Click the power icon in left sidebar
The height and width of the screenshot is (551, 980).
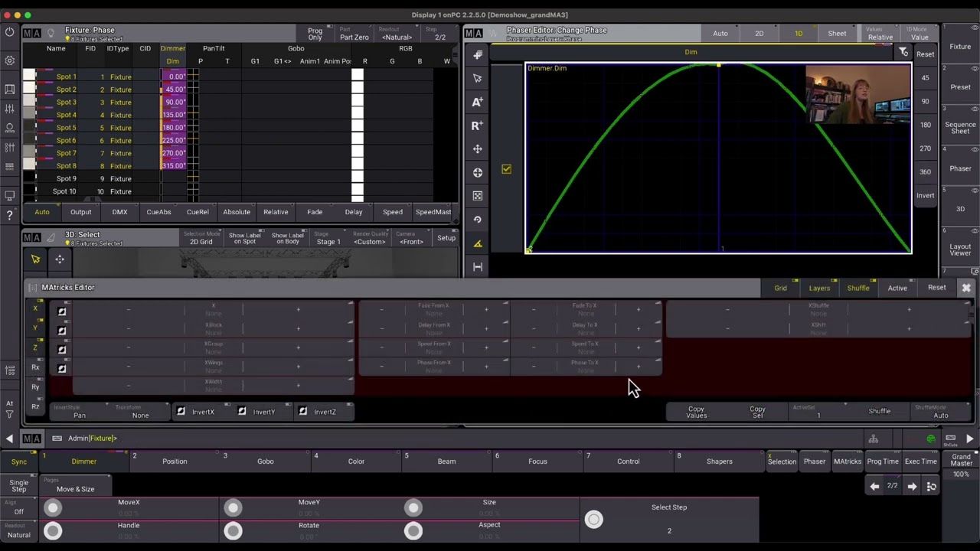9,32
